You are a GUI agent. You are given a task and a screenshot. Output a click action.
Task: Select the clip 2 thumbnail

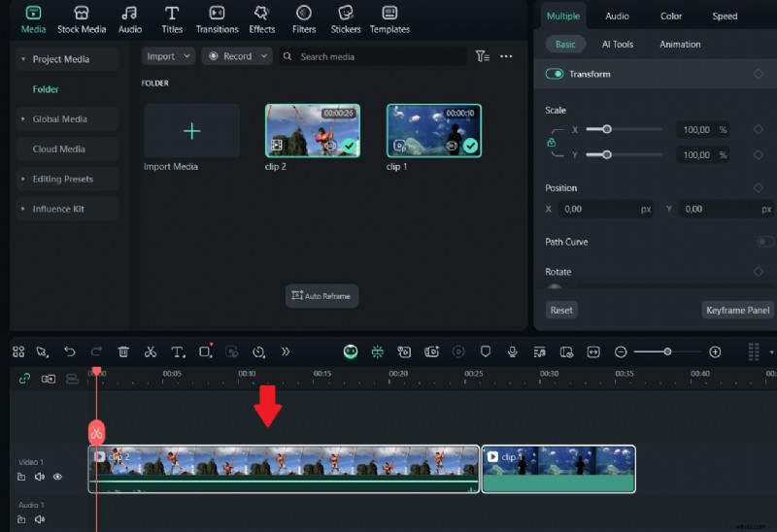coord(313,131)
